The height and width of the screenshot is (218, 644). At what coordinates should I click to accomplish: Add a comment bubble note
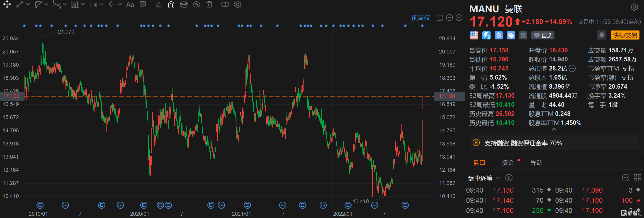[x=143, y=5]
